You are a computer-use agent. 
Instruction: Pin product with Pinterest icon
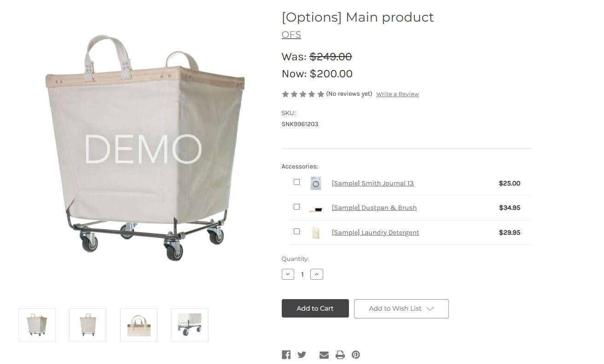[x=356, y=355]
